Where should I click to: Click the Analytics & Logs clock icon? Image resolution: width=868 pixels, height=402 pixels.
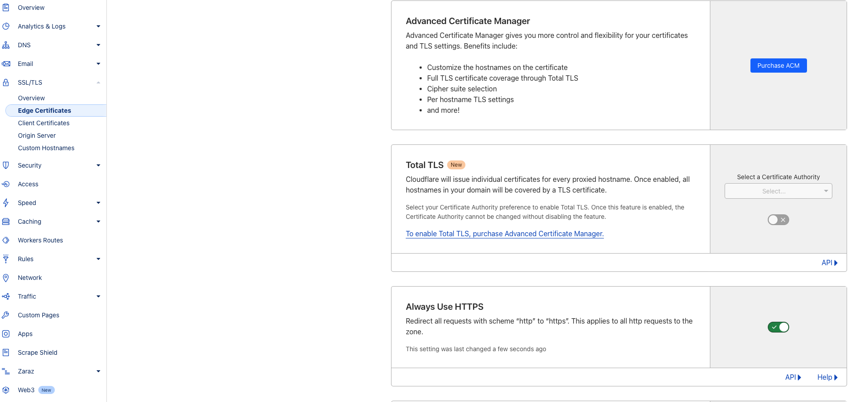6,26
